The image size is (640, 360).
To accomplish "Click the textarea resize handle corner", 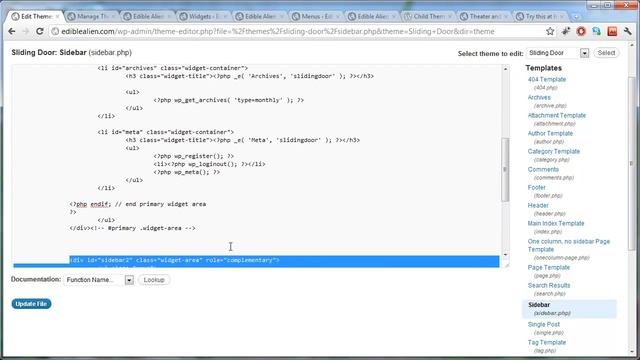I will click(x=507, y=265).
